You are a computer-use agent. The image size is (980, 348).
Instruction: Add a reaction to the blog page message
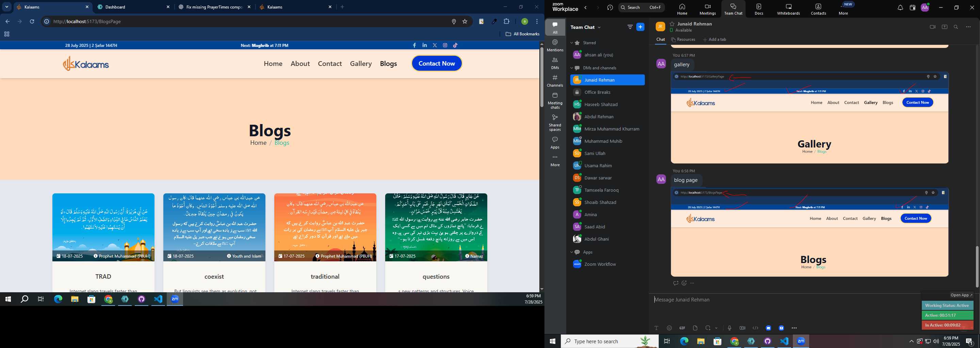684,283
